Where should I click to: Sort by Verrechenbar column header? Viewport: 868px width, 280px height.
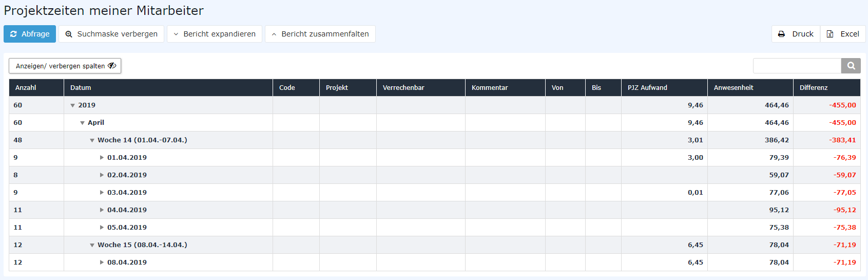coord(421,88)
